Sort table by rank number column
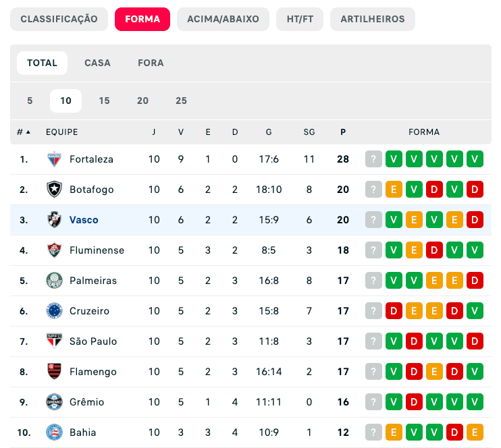The width and height of the screenshot is (501, 448). click(x=24, y=132)
